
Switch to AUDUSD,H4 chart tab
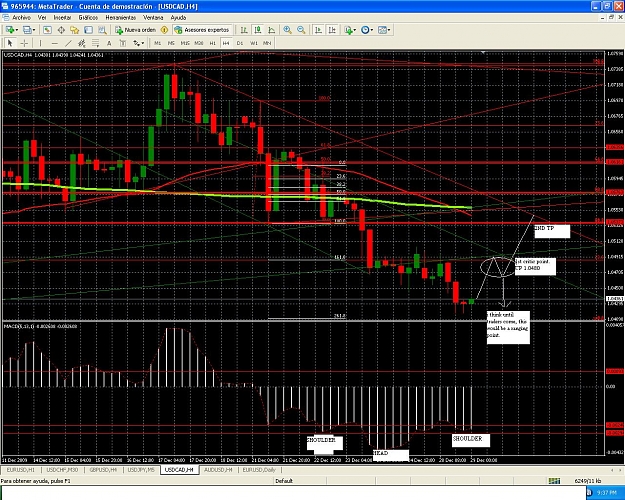tap(218, 470)
